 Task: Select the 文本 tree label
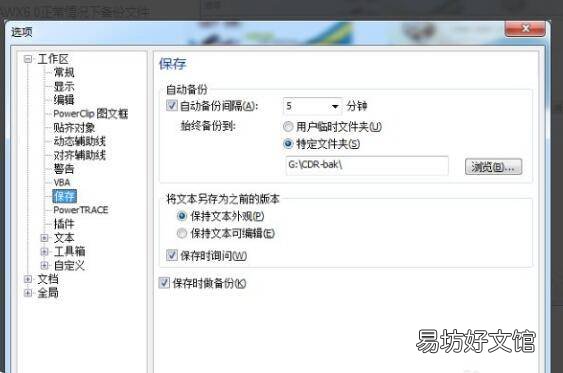[x=64, y=238]
